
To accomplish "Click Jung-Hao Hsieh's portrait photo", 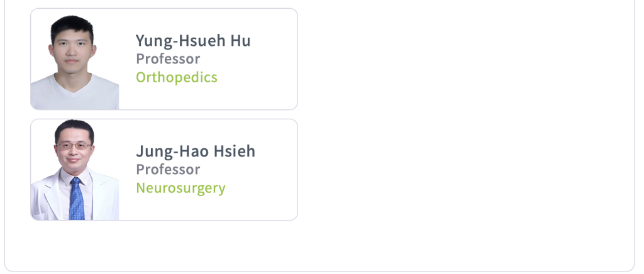I will click(x=75, y=170).
